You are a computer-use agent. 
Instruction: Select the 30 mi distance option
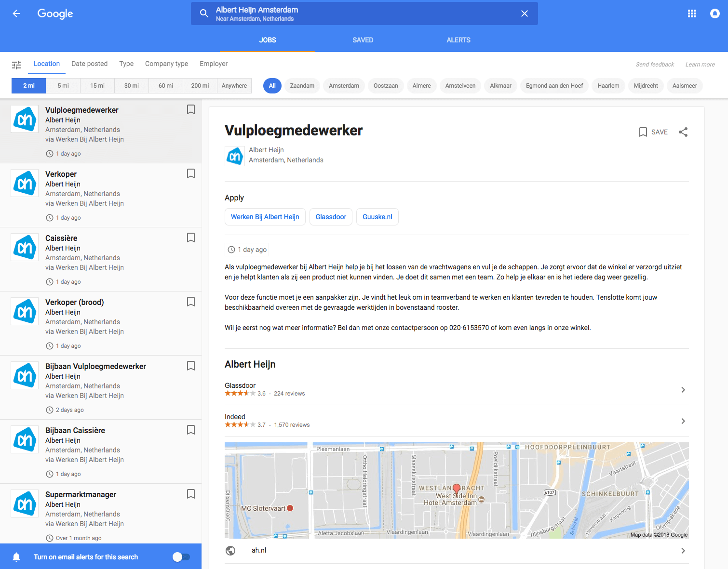(132, 86)
